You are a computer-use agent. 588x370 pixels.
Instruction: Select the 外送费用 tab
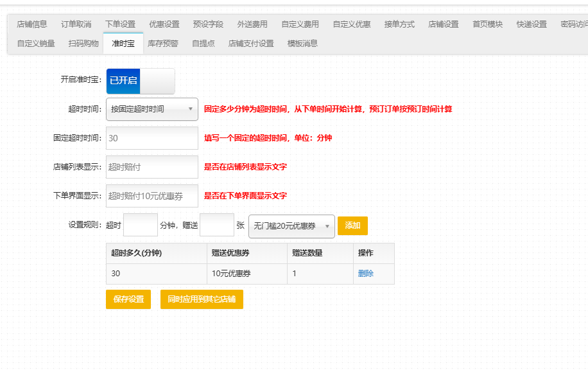pyautogui.click(x=252, y=24)
